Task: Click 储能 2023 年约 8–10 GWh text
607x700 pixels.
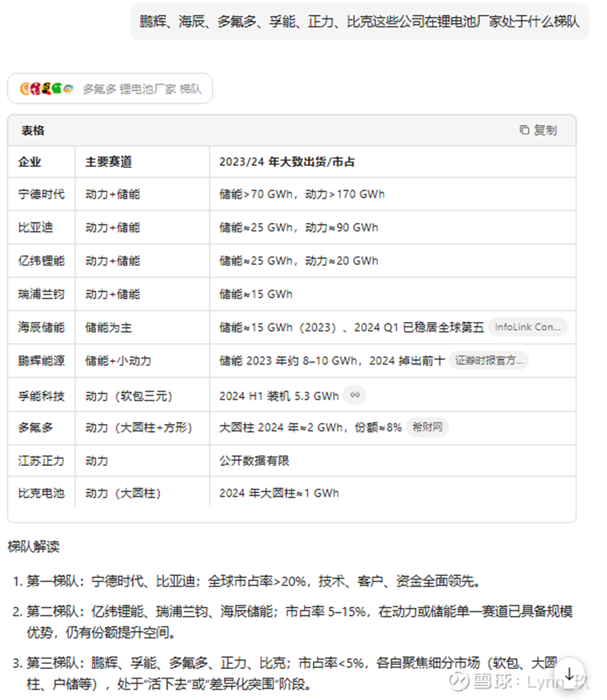Action: [x=288, y=361]
